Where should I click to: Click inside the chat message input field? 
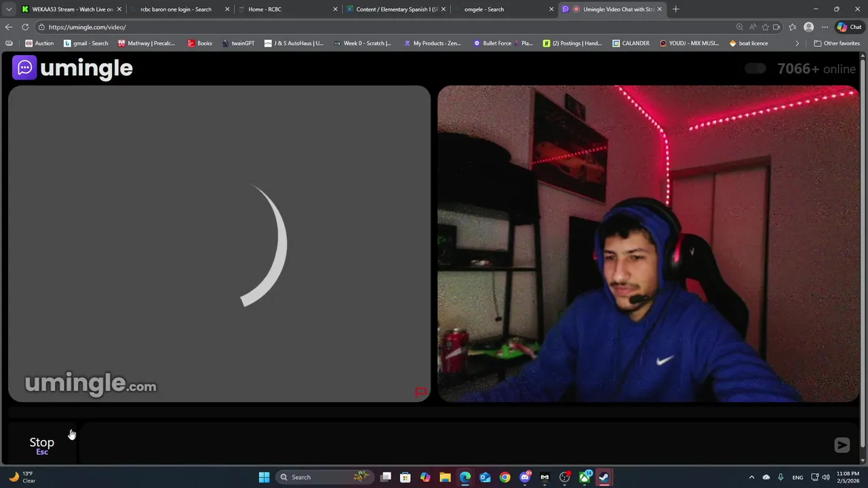point(454,445)
